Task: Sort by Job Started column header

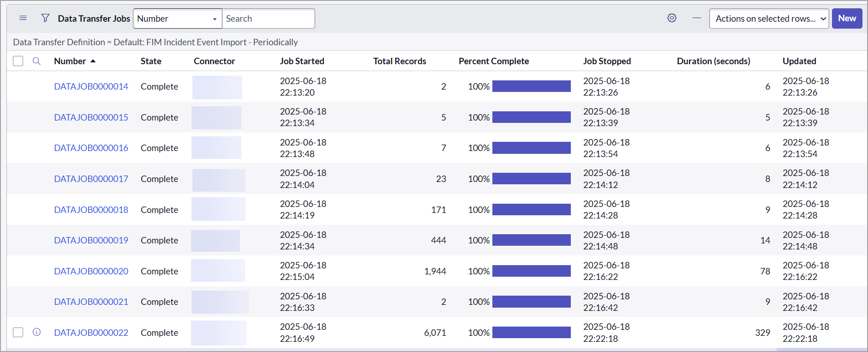Action: pyautogui.click(x=302, y=61)
